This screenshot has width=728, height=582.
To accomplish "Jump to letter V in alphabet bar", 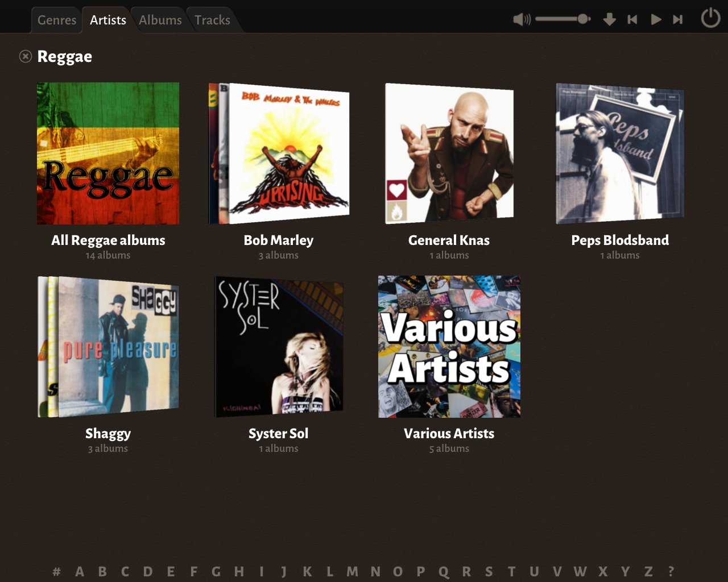I will (557, 571).
